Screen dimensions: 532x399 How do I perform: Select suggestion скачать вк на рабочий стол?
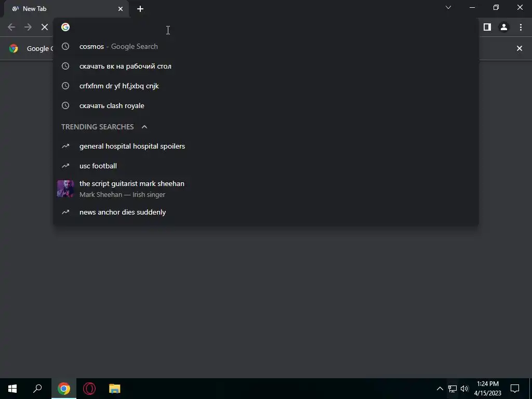266,66
